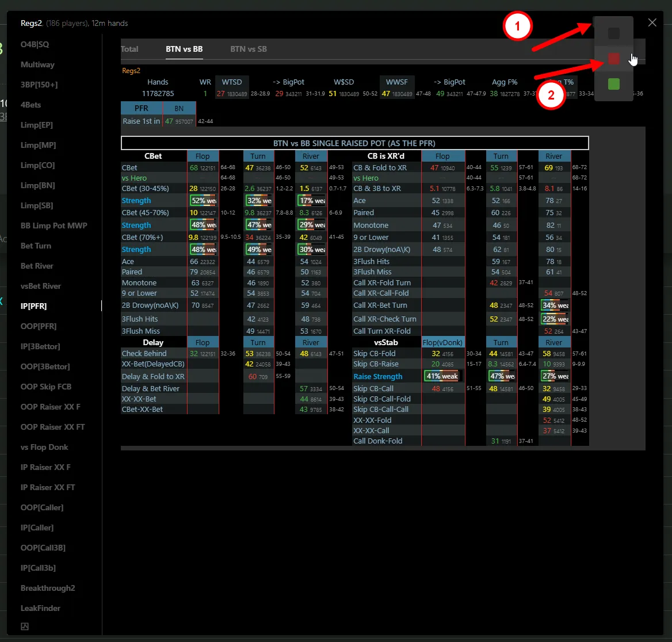Open the Multiway sidebar entry
Viewport: 672px width, 642px height.
pos(37,64)
